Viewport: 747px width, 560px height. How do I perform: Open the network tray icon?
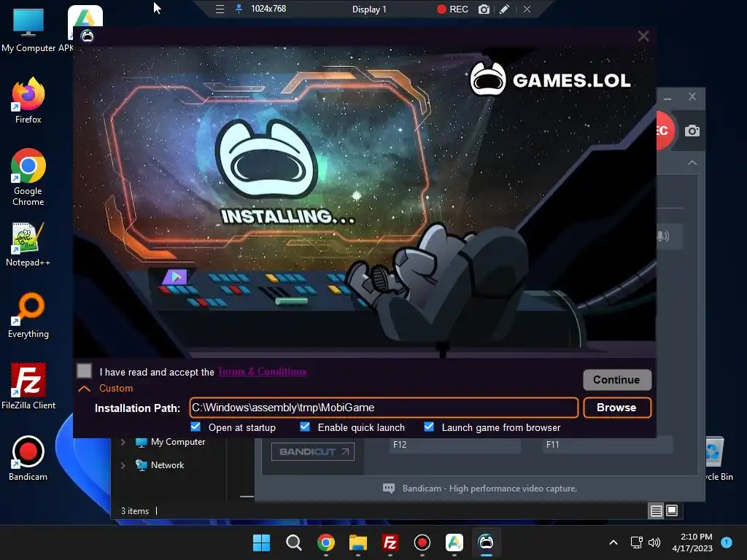[636, 542]
